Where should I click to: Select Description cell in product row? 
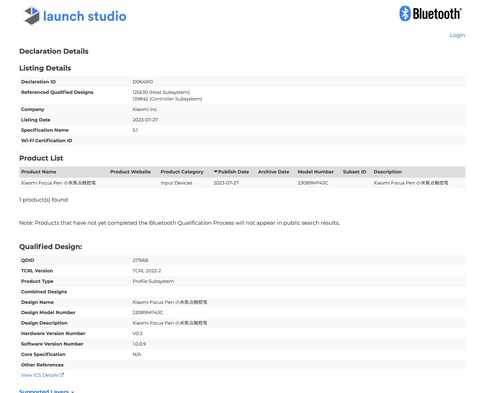(x=411, y=183)
